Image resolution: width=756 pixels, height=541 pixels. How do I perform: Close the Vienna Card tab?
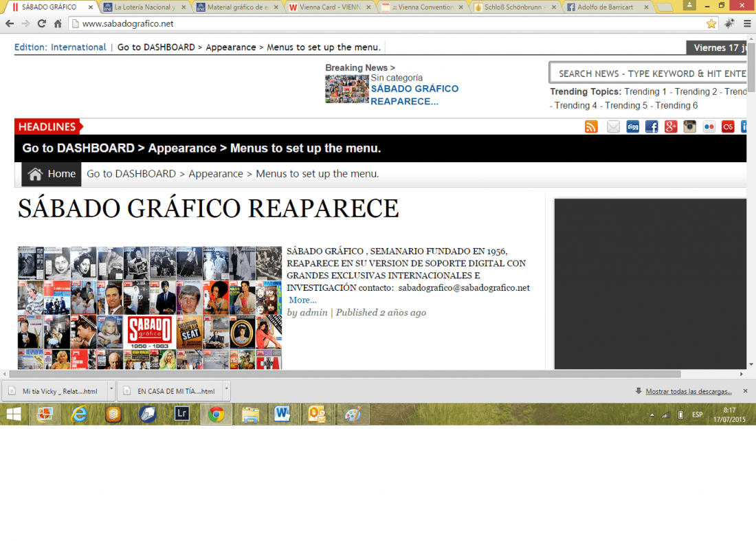[x=368, y=8]
